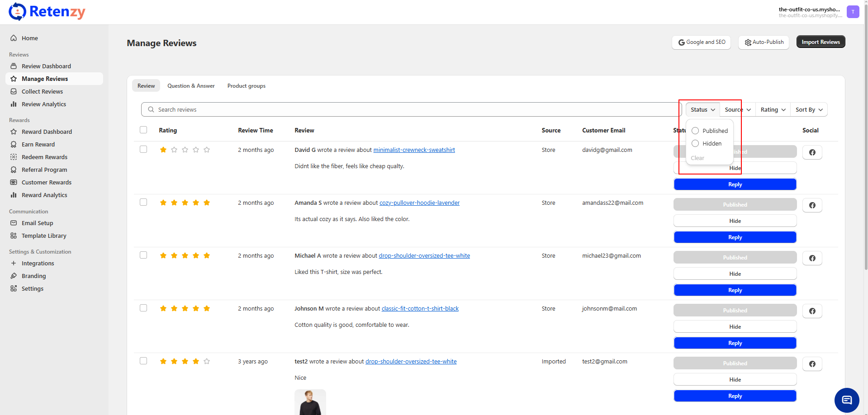Viewport: 868px width, 415px height.
Task: Open Review Analytics from sidebar
Action: (43, 104)
